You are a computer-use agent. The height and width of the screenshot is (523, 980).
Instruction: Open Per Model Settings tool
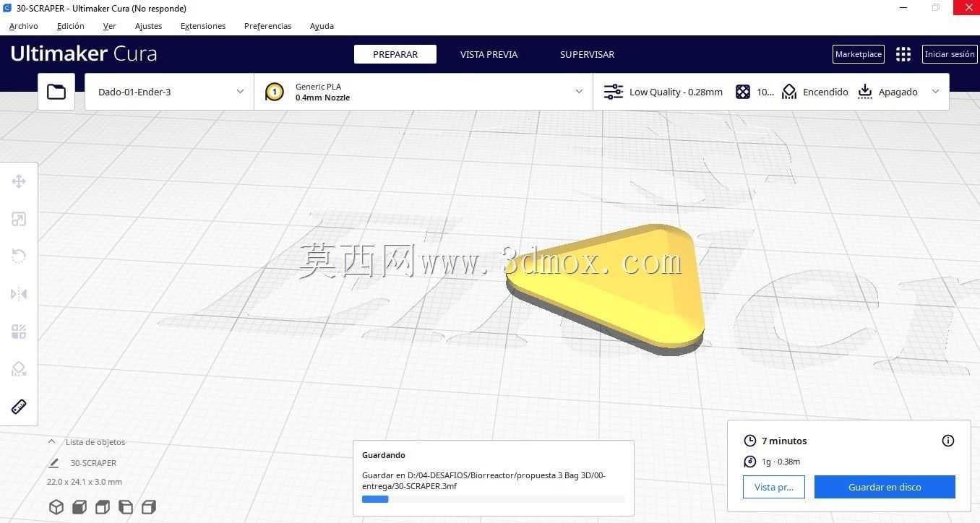[x=19, y=332]
